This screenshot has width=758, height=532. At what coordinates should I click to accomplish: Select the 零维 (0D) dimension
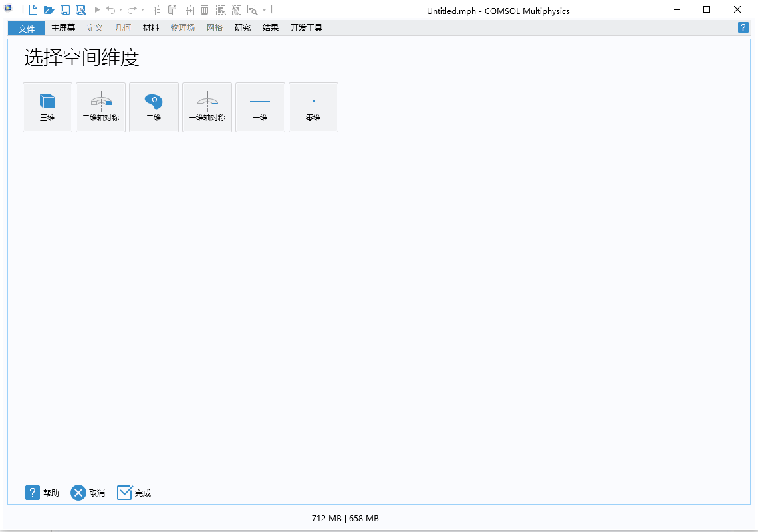tap(313, 107)
